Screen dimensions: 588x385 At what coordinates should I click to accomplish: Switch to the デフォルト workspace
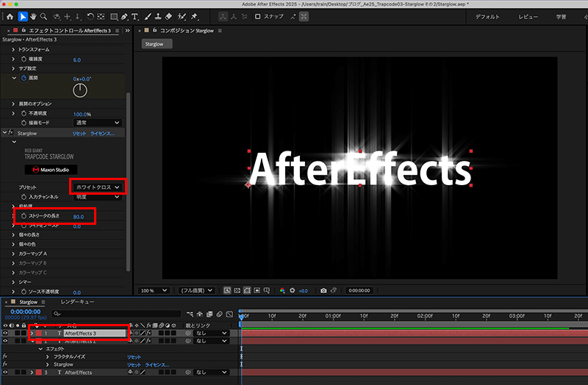tap(487, 17)
